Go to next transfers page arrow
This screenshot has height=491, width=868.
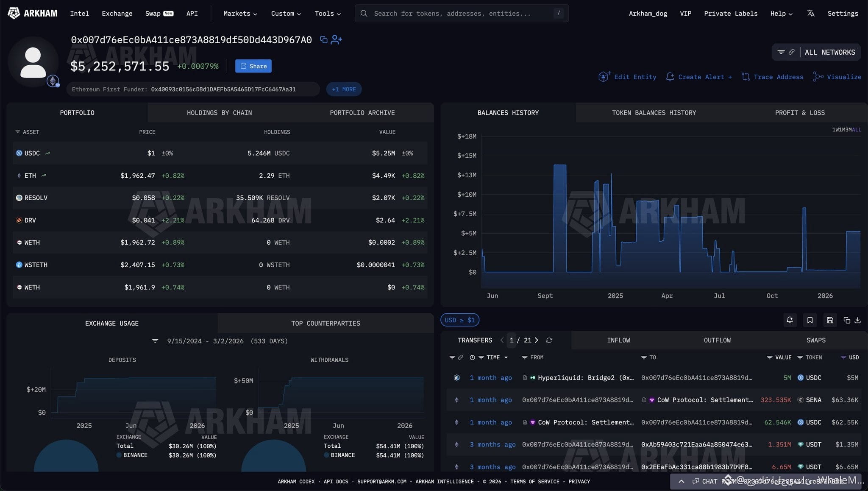(x=537, y=340)
